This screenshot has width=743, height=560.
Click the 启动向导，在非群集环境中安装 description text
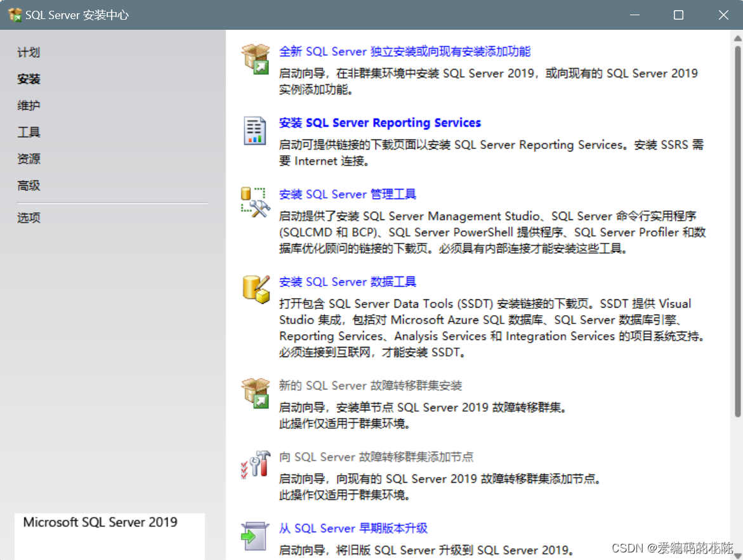click(x=488, y=81)
